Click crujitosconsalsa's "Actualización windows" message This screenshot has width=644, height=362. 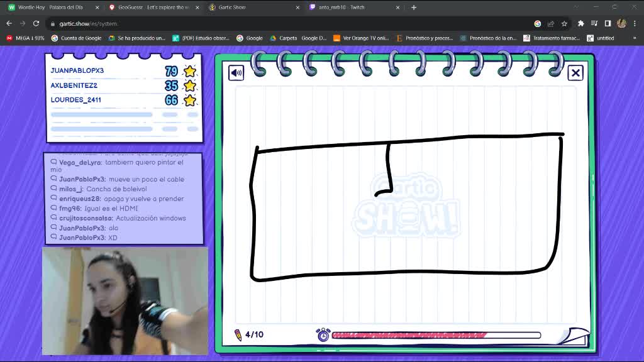pyautogui.click(x=118, y=218)
